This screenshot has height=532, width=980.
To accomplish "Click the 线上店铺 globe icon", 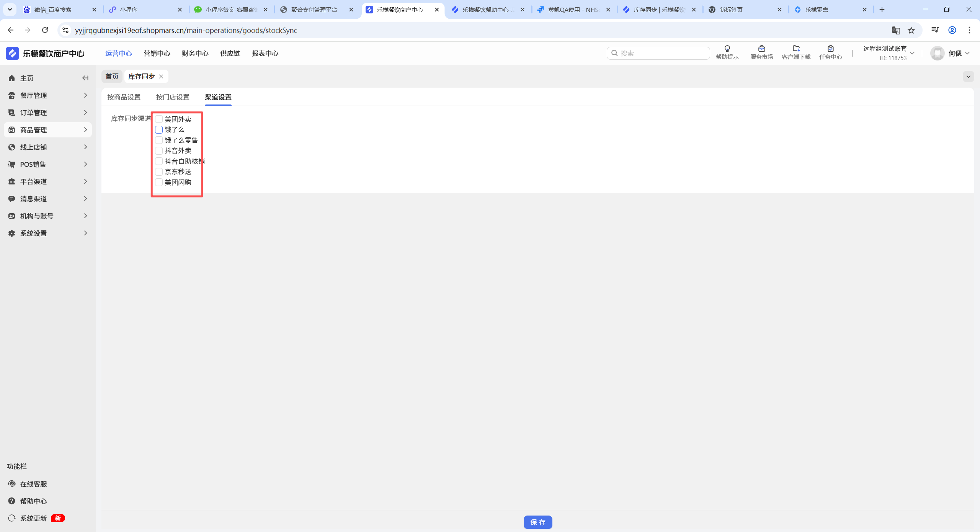I will tap(12, 147).
